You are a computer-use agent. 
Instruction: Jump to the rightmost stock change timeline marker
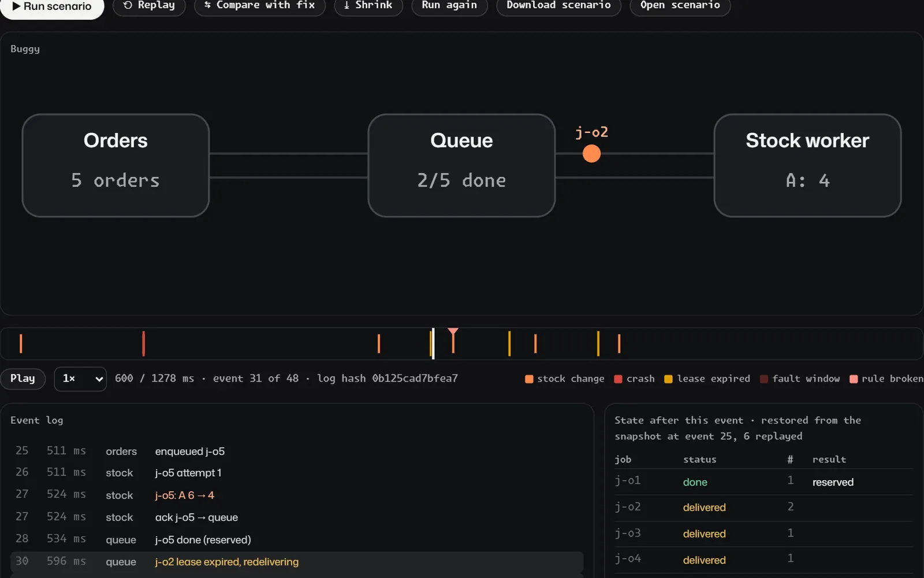[619, 343]
